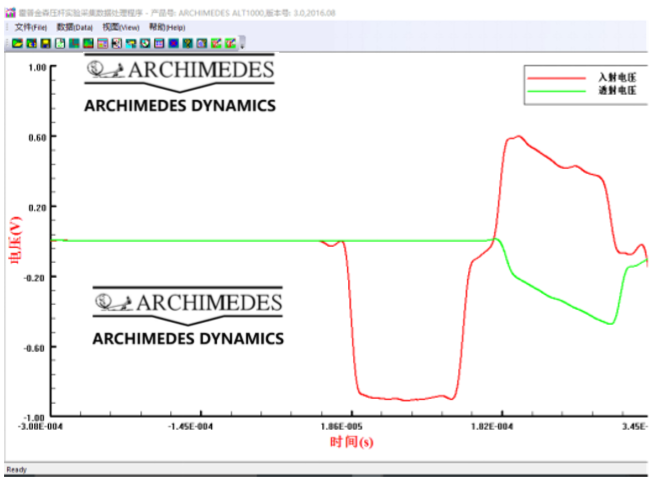Viewport: 654px width, 478px height.
Task: Click the clock toolbar icon
Action: coord(145,43)
